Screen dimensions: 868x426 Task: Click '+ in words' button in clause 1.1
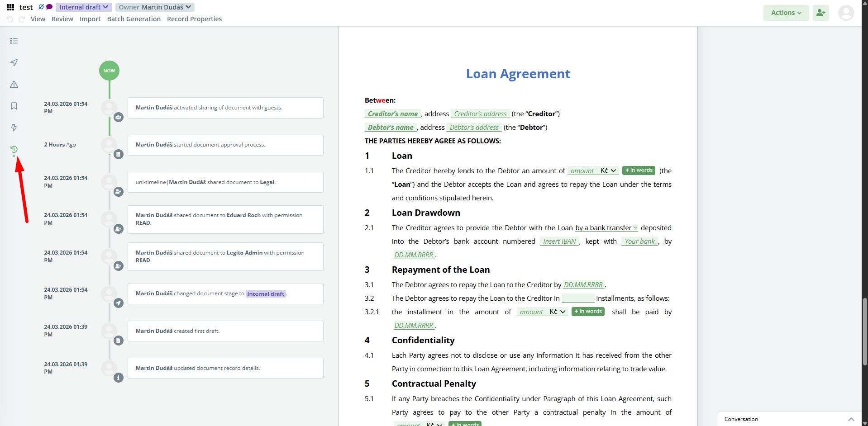[x=639, y=170]
